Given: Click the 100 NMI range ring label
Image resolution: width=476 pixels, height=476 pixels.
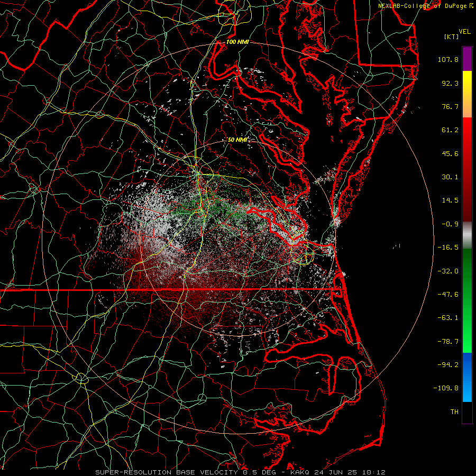Looking at the screenshot, I should coord(237,42).
